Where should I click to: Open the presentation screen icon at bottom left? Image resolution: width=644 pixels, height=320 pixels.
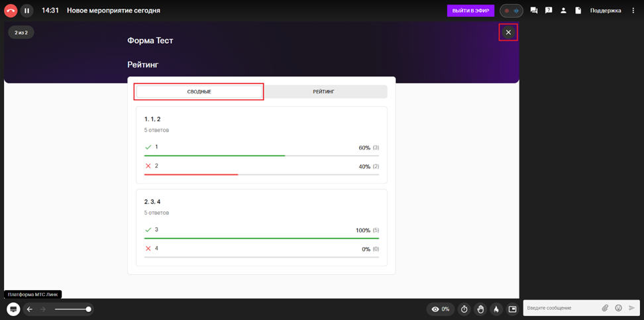point(13,309)
